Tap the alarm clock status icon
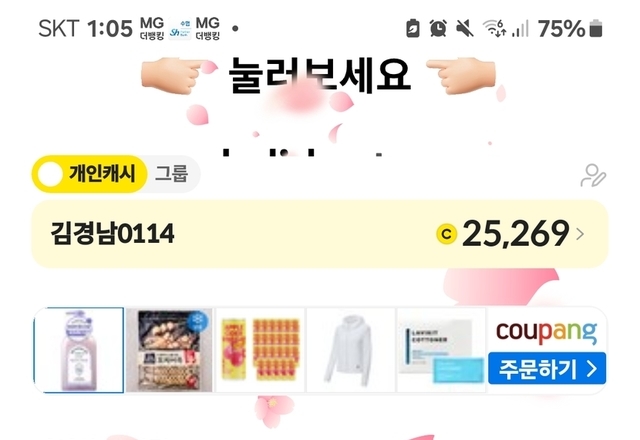 coord(438,28)
